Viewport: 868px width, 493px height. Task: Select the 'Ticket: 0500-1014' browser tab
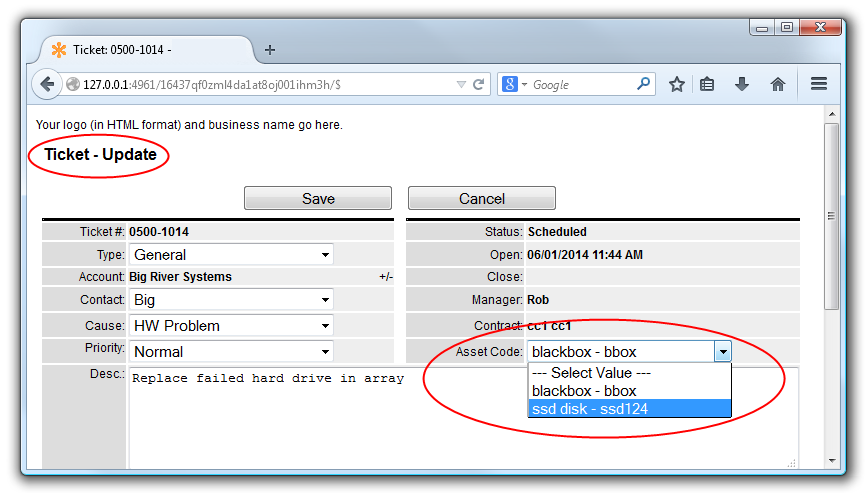(x=145, y=50)
